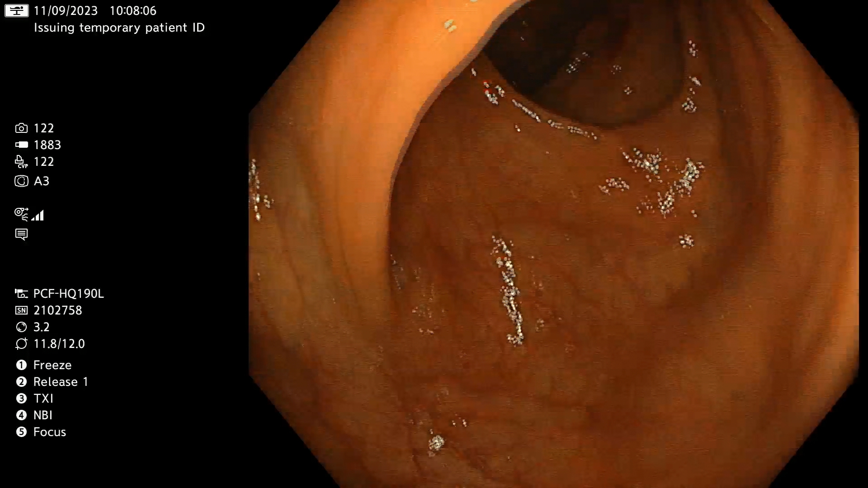The height and width of the screenshot is (488, 868).
Task: Activate NBI imaging mode label
Action: click(x=43, y=415)
